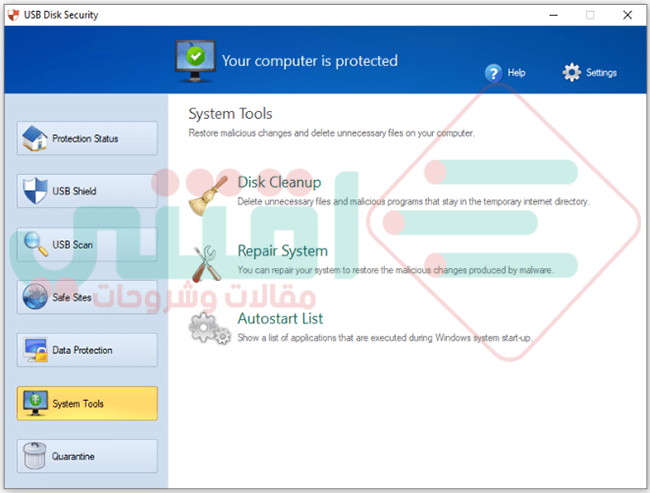Switch to USB Shield section
Viewport: 650px width, 493px height.
point(87,191)
